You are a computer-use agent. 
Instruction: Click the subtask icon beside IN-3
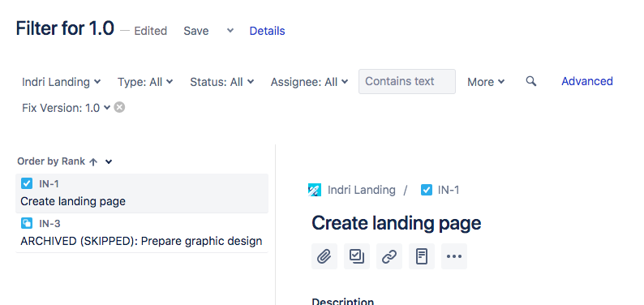27,223
